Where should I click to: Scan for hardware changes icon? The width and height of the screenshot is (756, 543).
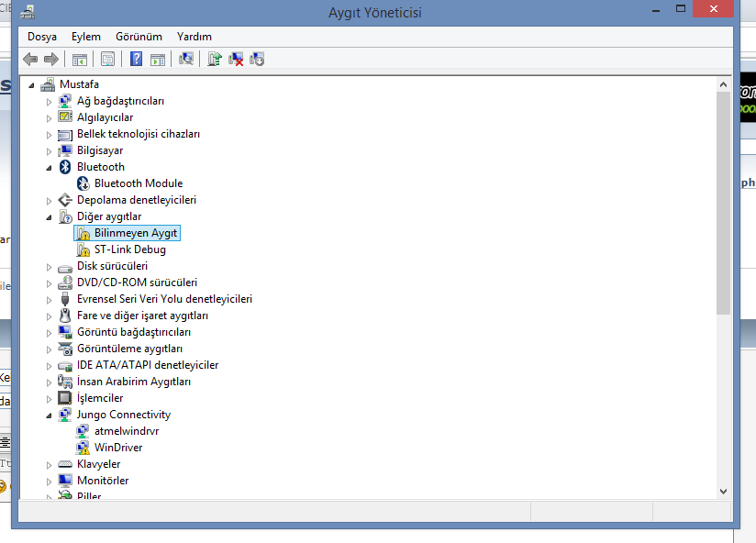click(x=186, y=60)
